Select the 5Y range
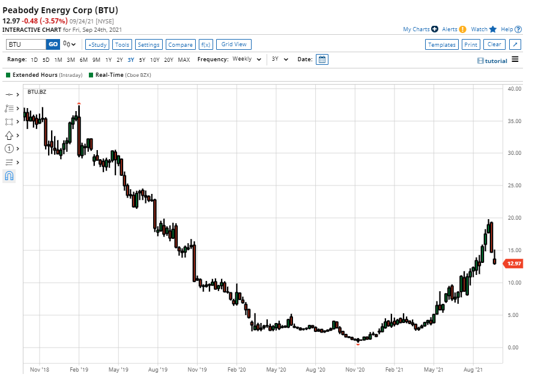The height and width of the screenshot is (392, 544). (142, 59)
